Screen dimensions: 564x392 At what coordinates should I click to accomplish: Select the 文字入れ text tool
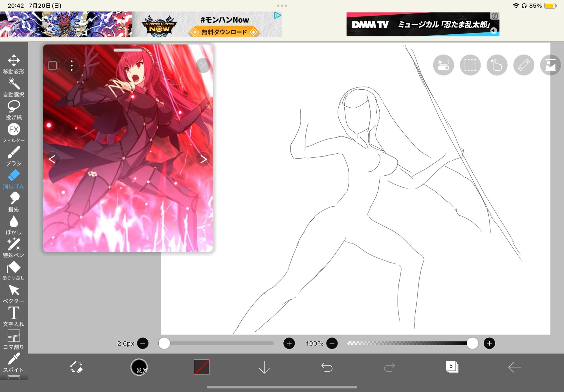14,316
